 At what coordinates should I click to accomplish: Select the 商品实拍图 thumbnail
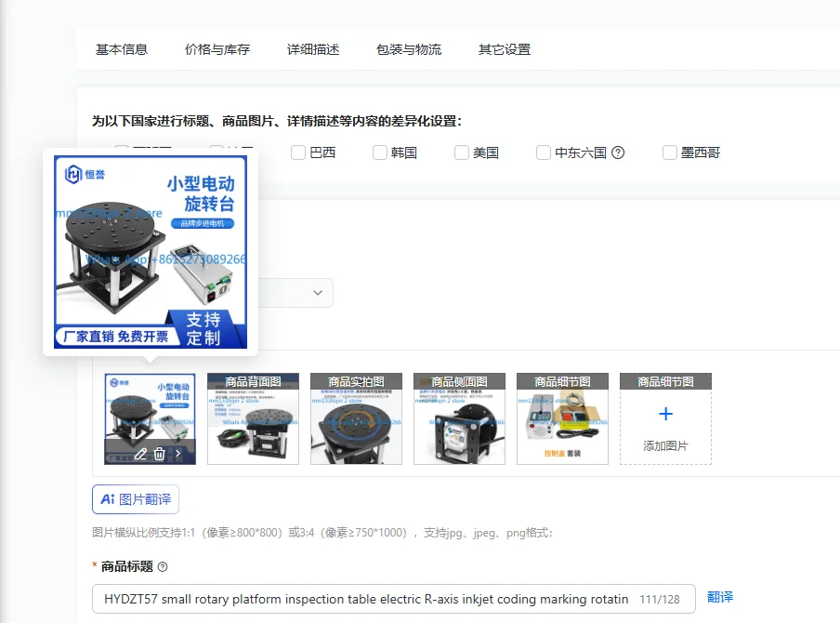[x=356, y=418]
